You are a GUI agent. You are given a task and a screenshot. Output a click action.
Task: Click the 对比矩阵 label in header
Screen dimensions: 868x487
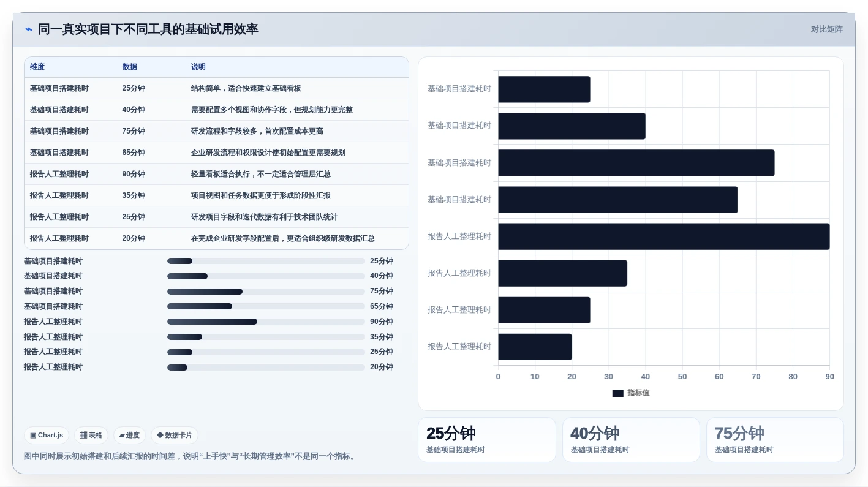point(827,29)
